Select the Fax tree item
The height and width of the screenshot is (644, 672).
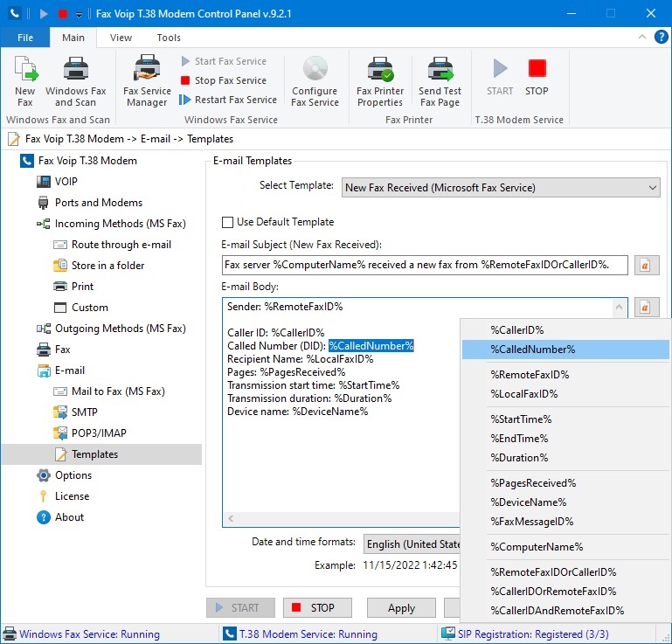tap(53, 350)
